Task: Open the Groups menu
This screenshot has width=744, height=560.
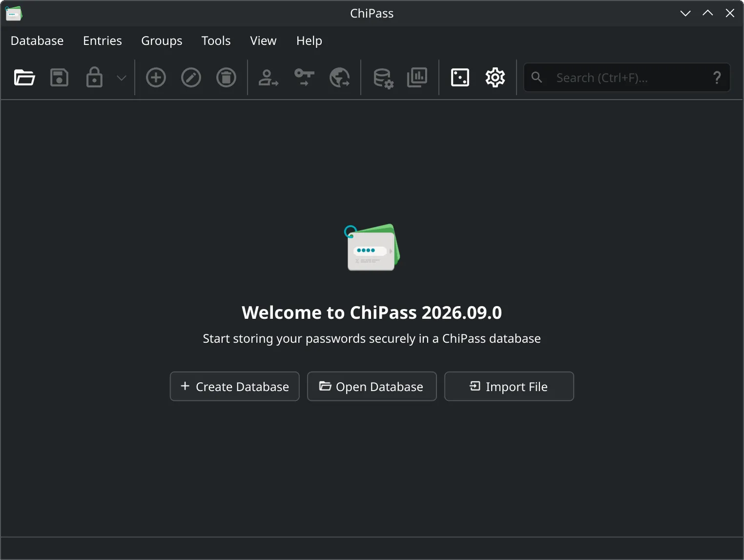Action: 162,41
